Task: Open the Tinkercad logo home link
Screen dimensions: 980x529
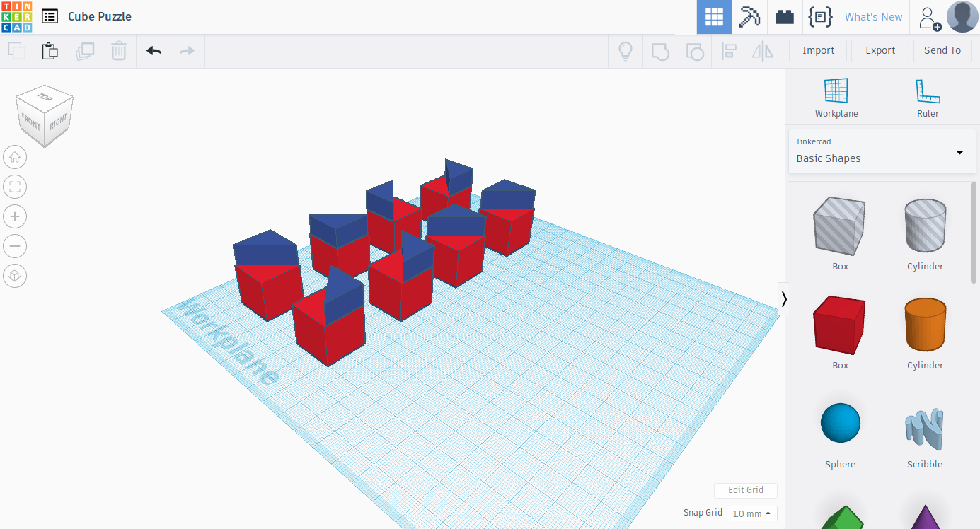Action: (16, 17)
